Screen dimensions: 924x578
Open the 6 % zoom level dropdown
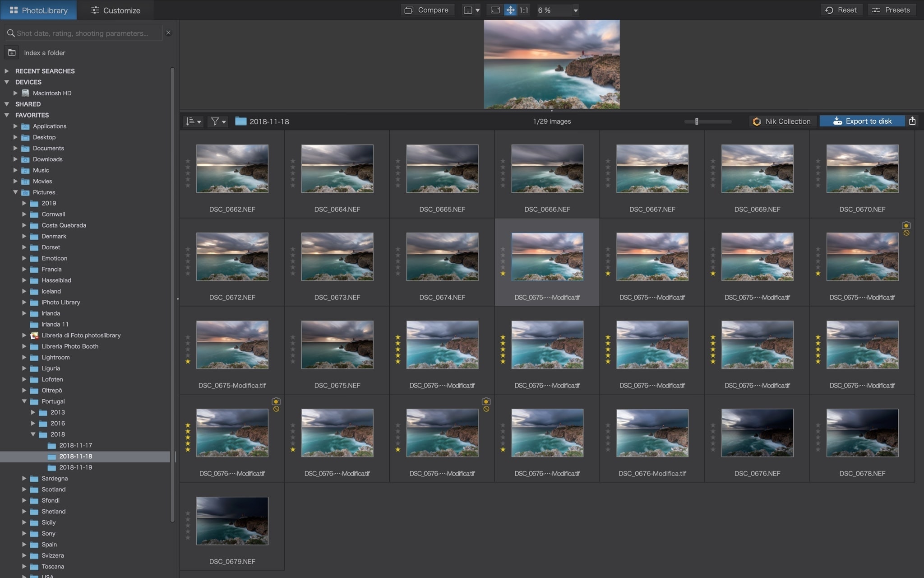coord(575,10)
